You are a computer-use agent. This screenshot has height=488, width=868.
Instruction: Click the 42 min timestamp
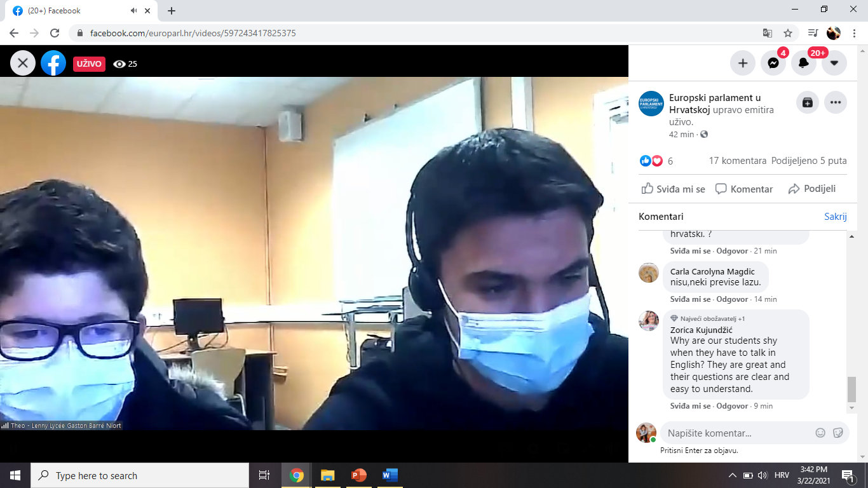point(682,134)
